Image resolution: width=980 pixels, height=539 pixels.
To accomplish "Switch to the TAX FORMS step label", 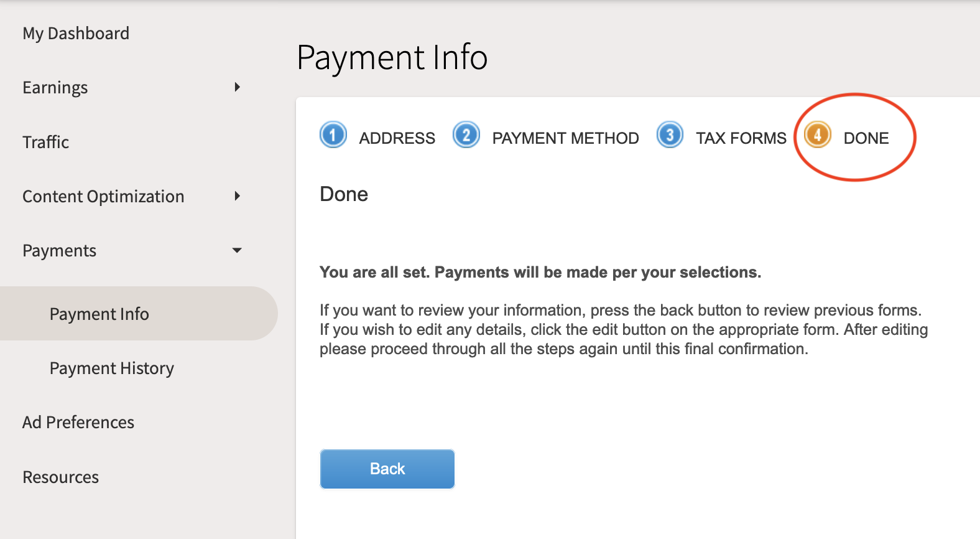I will coord(741,138).
